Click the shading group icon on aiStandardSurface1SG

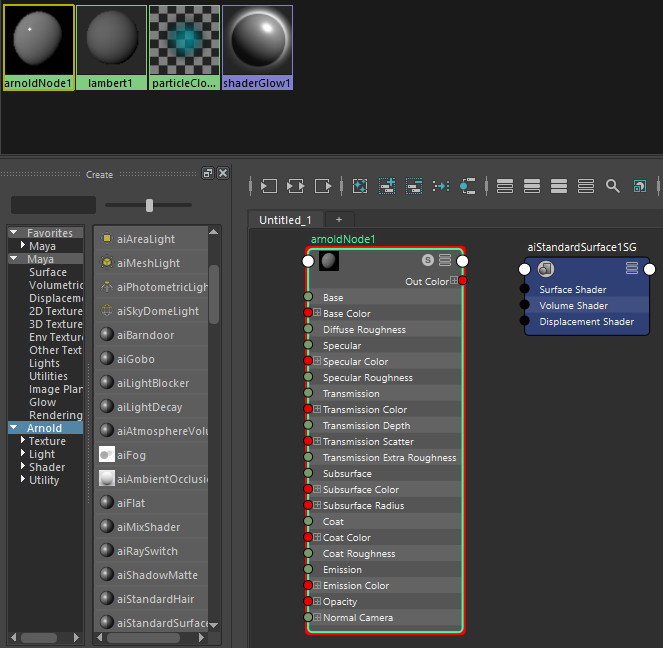(x=546, y=269)
